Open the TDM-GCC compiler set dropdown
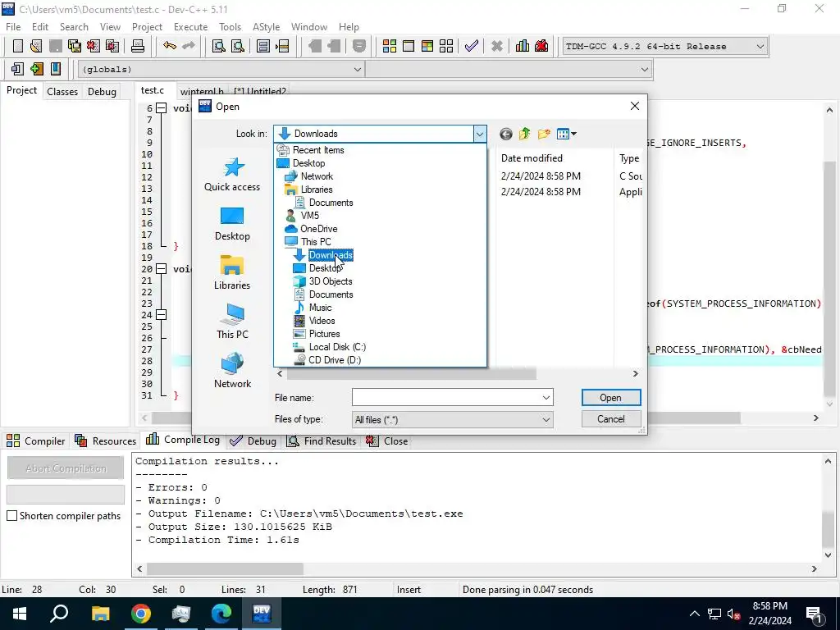Image resolution: width=840 pixels, height=630 pixels. click(x=760, y=47)
